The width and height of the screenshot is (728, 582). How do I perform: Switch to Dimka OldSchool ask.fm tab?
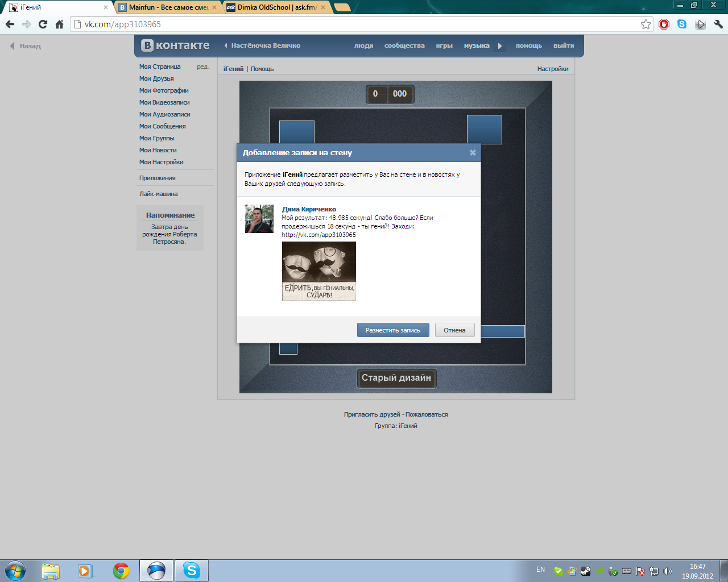[276, 7]
